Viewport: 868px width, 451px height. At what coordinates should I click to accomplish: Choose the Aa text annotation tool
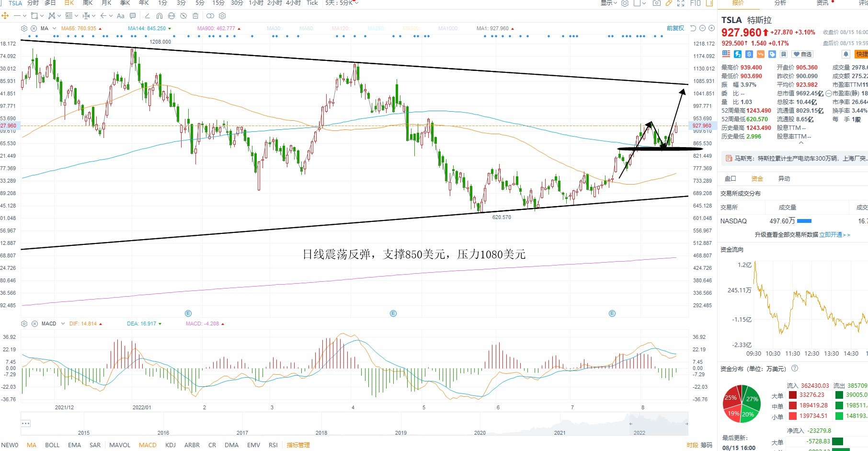point(121,16)
